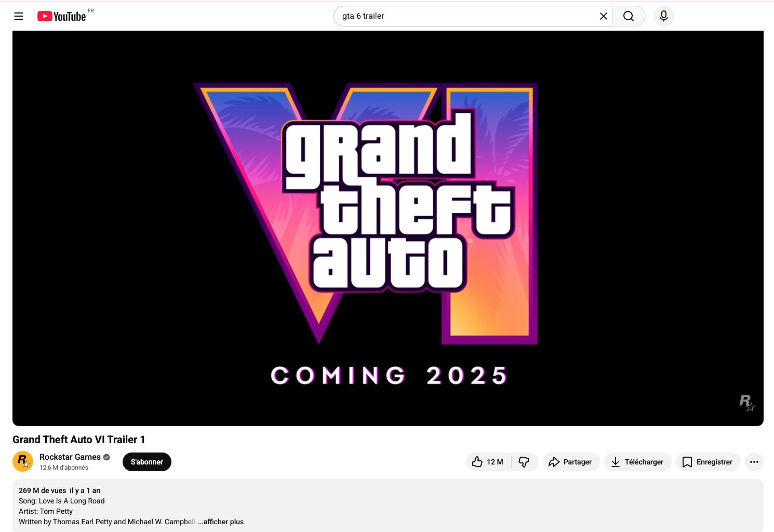The width and height of the screenshot is (774, 532).
Task: Open the hamburger guide menu
Action: [19, 16]
